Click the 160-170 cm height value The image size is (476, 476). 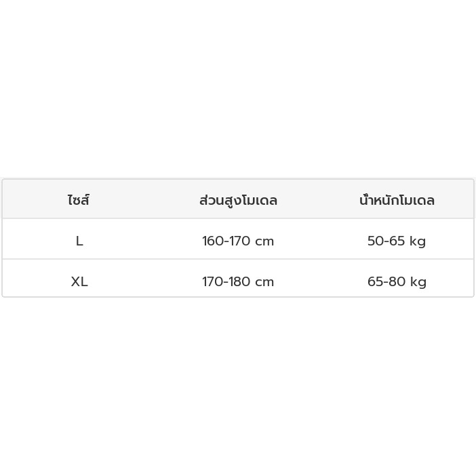238,241
